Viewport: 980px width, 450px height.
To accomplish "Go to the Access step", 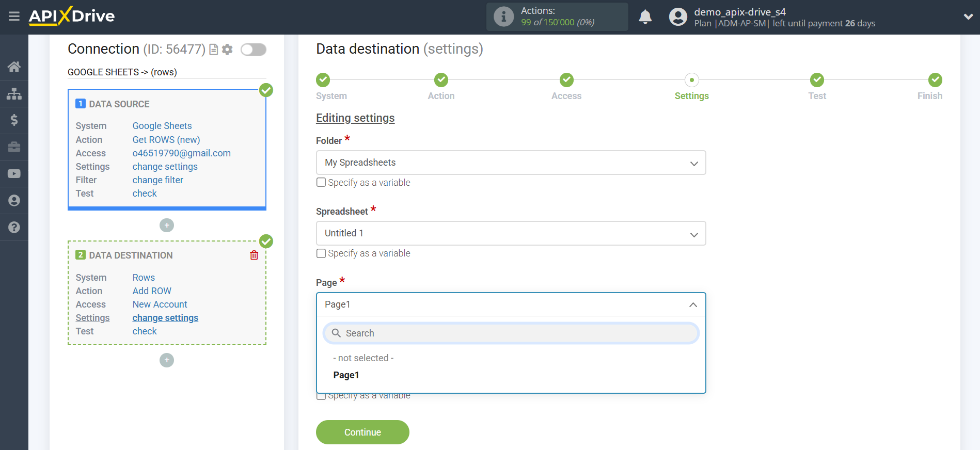I will coord(566,80).
